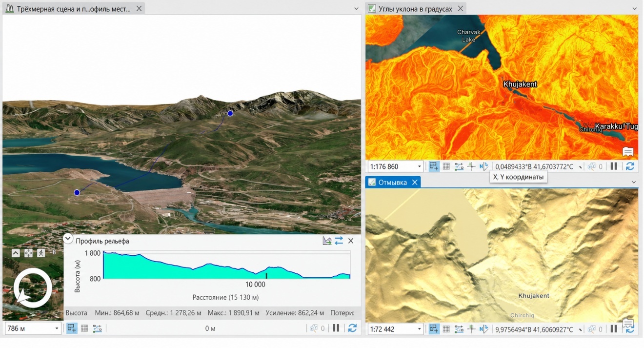The width and height of the screenshot is (644, 348).
Task: Open constraints settings in Отмывка map bar
Action: pos(459,329)
